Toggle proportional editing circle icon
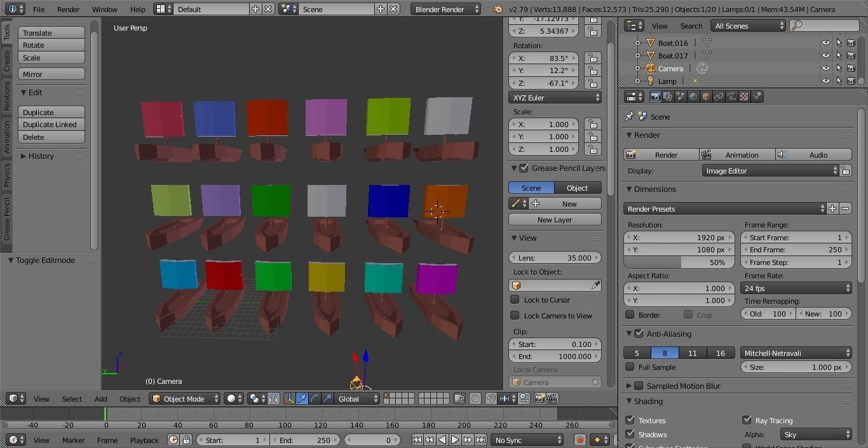868x448 pixels. click(475, 398)
